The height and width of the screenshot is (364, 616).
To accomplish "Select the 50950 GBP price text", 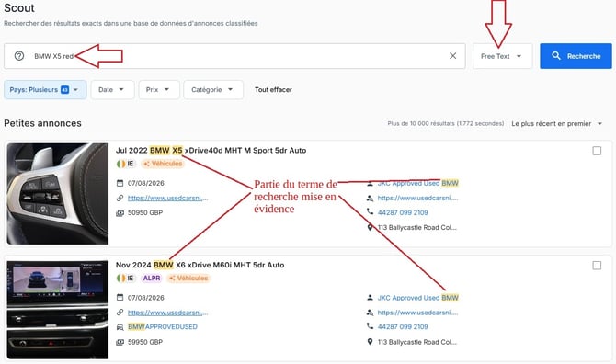I will coord(145,213).
